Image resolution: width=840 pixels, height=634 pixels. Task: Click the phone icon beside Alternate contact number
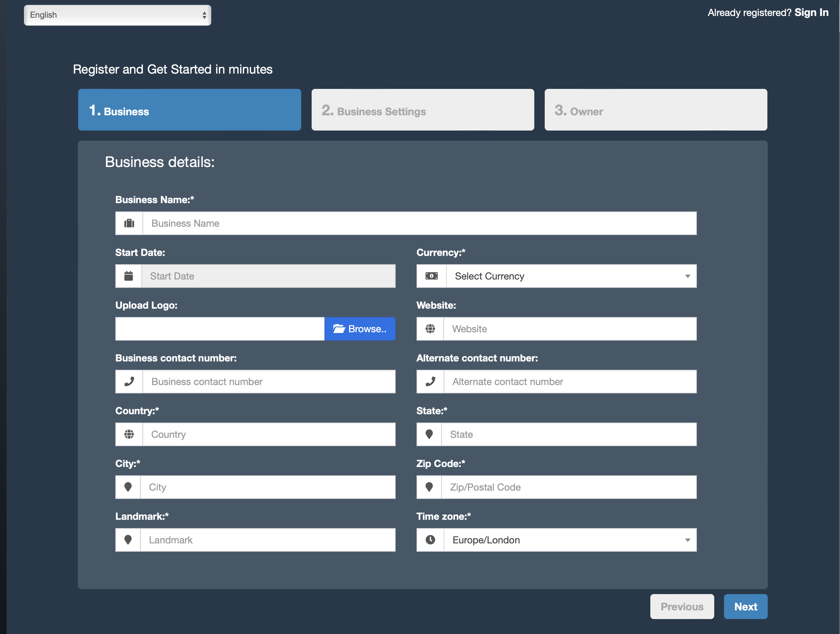430,382
